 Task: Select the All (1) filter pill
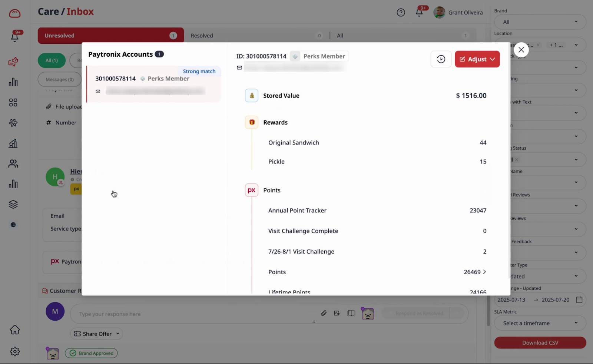[52, 60]
